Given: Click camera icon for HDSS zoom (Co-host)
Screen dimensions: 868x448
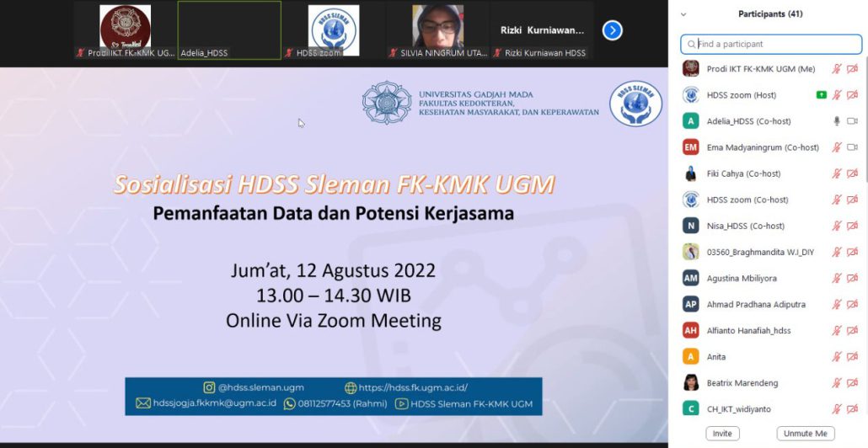Looking at the screenshot, I should (x=852, y=200).
